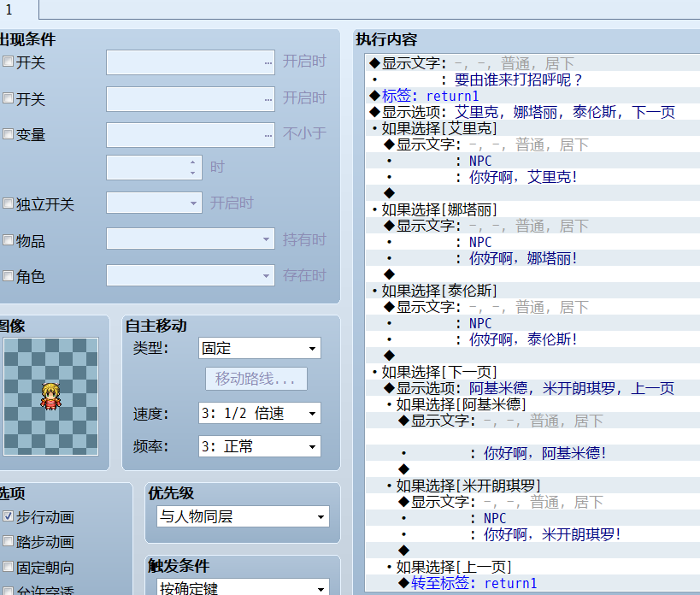Select the 显示选项 line listing 艾里克, 娜塔丽, 泰伦斯
Image resolution: width=700 pixels, height=595 pixels.
(x=532, y=112)
